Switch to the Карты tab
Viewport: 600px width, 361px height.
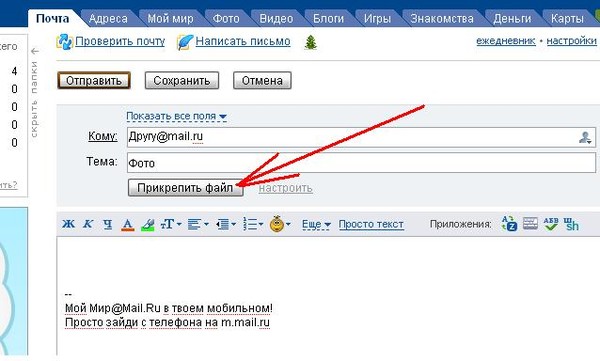567,18
